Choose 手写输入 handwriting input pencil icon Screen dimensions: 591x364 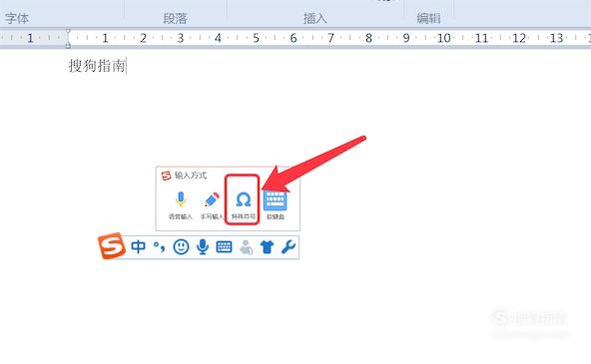point(212,205)
